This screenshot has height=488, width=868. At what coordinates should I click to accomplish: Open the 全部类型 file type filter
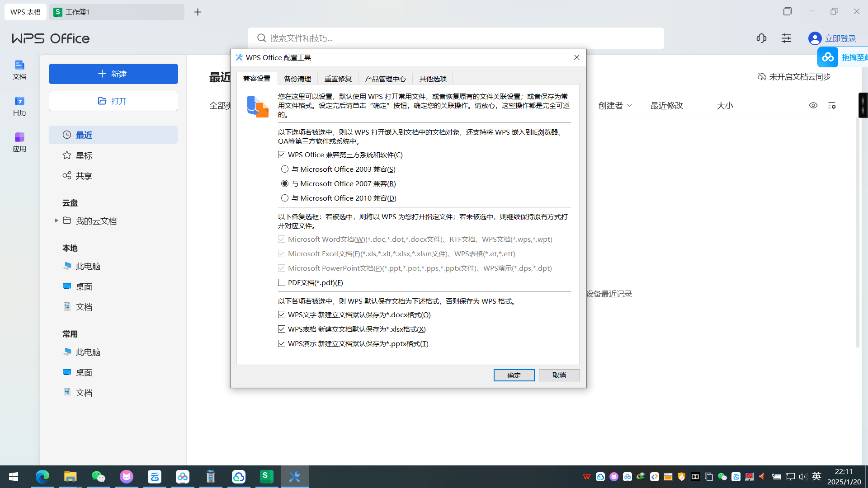click(x=221, y=105)
